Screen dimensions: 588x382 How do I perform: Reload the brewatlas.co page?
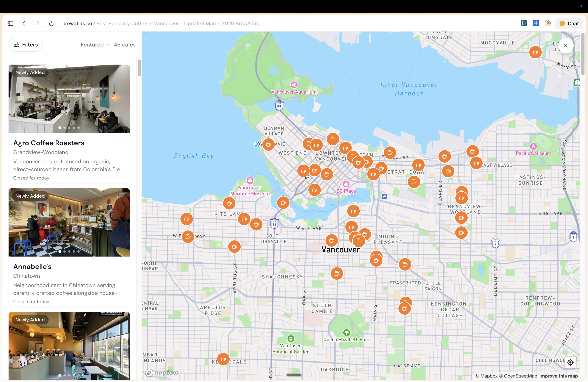(x=51, y=24)
